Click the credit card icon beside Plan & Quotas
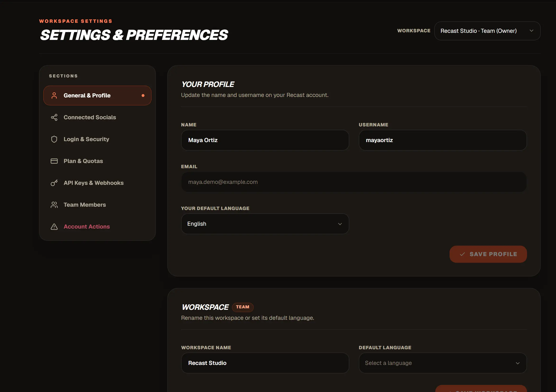The width and height of the screenshot is (556, 392). pos(54,161)
